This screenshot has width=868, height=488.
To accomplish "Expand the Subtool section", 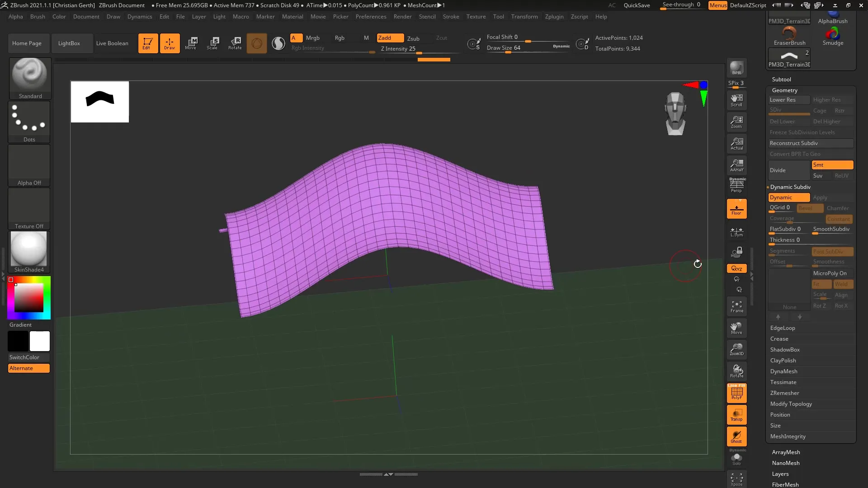I will click(782, 79).
